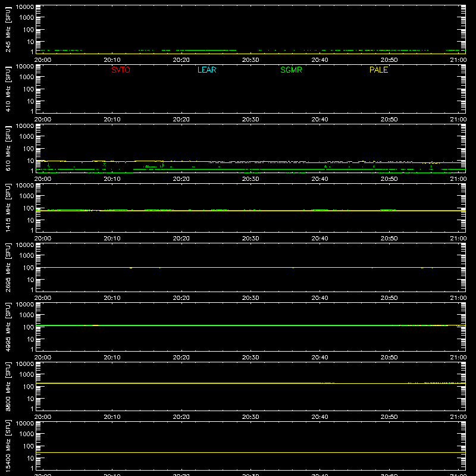Click the 10000 tick label on the 245 MHz axis
This screenshot has width=476, height=476.
click(25, 7)
